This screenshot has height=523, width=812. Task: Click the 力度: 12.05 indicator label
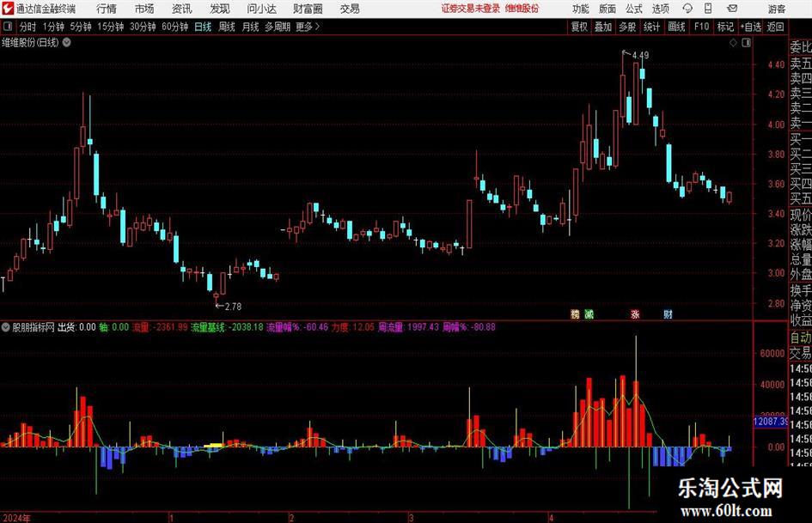tap(352, 327)
